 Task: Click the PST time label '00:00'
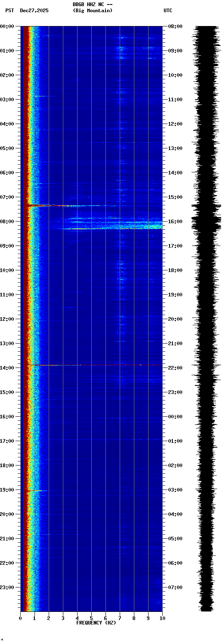click(x=7, y=26)
